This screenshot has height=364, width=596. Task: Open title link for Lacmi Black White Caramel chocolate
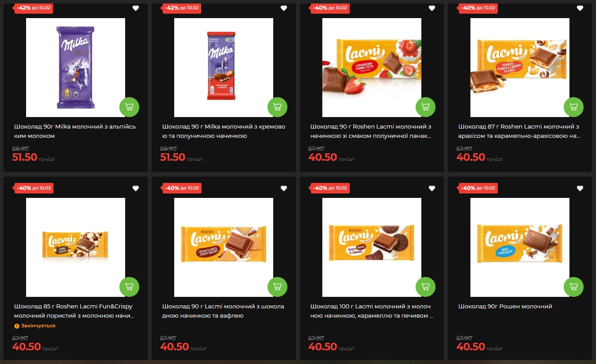(371, 311)
